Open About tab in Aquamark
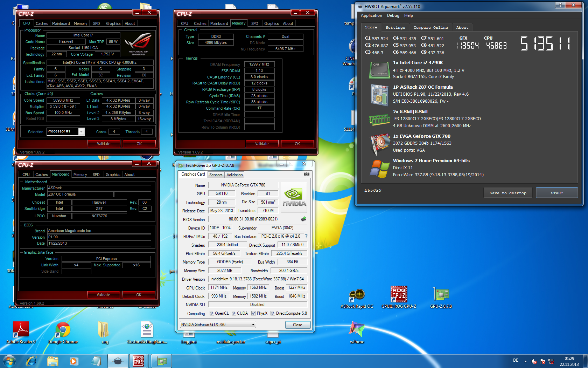The width and height of the screenshot is (588, 368). point(462,27)
